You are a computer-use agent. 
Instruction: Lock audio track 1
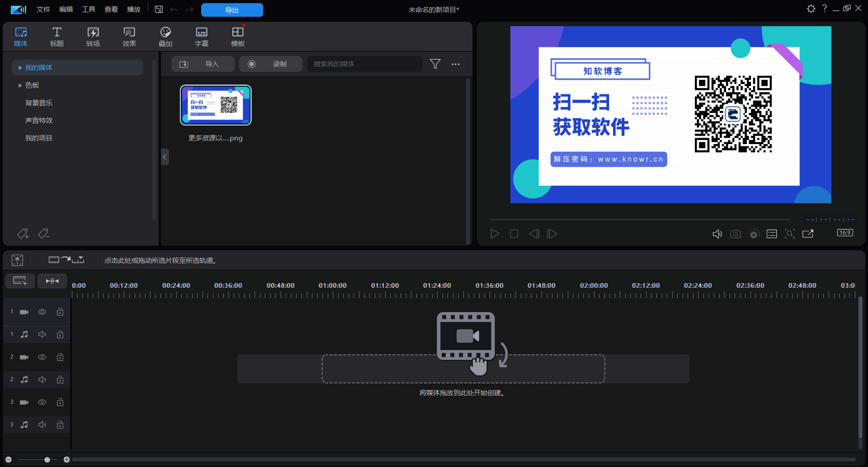point(60,335)
